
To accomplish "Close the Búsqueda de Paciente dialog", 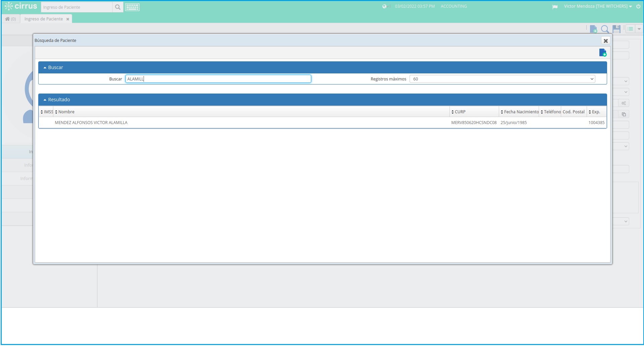I will click(x=605, y=41).
